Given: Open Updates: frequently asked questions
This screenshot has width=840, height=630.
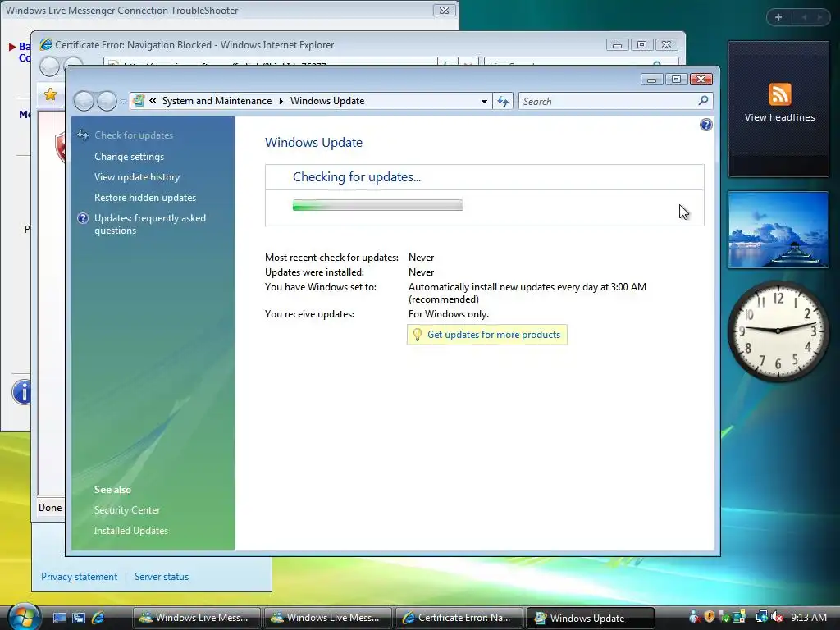Looking at the screenshot, I should [x=150, y=224].
